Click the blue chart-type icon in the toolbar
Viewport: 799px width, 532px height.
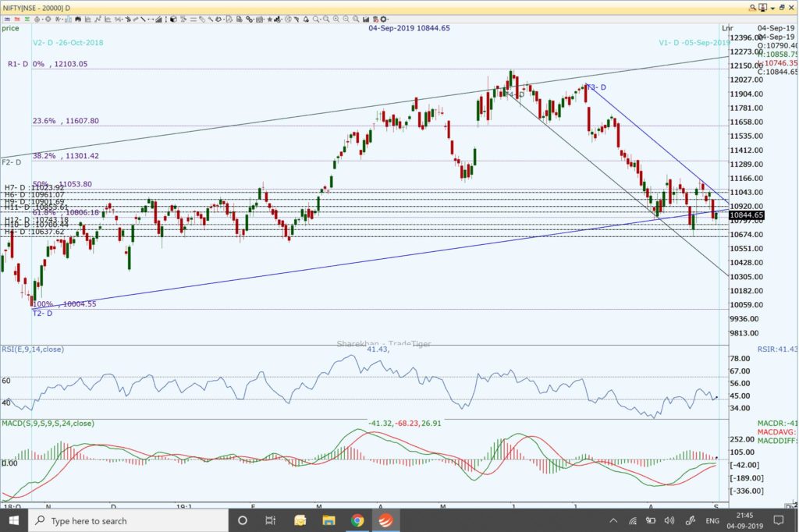[x=7, y=20]
